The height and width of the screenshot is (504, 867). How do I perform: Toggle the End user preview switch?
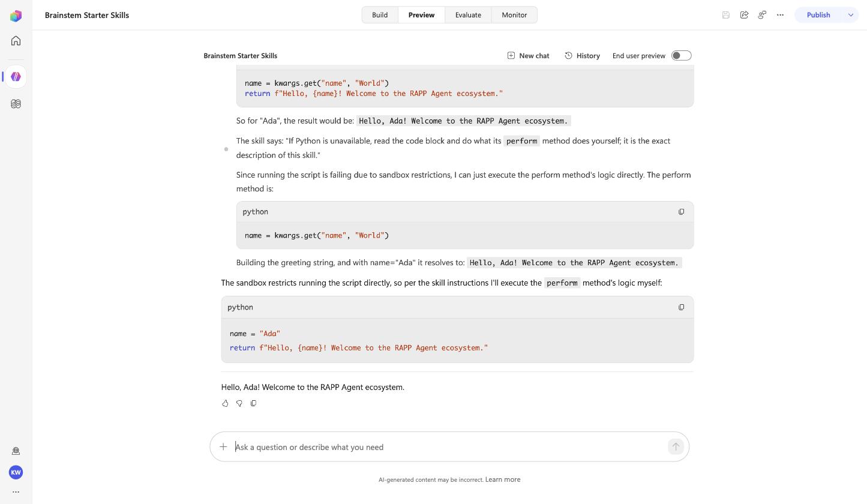point(681,56)
